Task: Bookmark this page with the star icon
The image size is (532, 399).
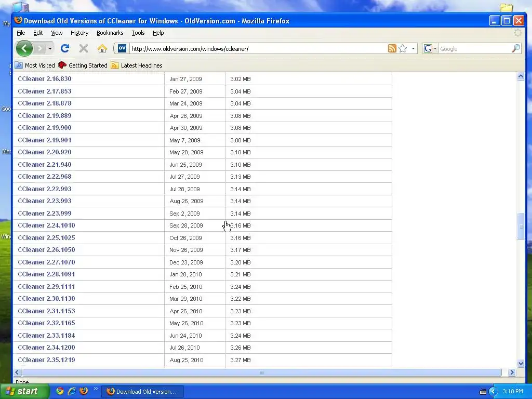Action: point(403,48)
